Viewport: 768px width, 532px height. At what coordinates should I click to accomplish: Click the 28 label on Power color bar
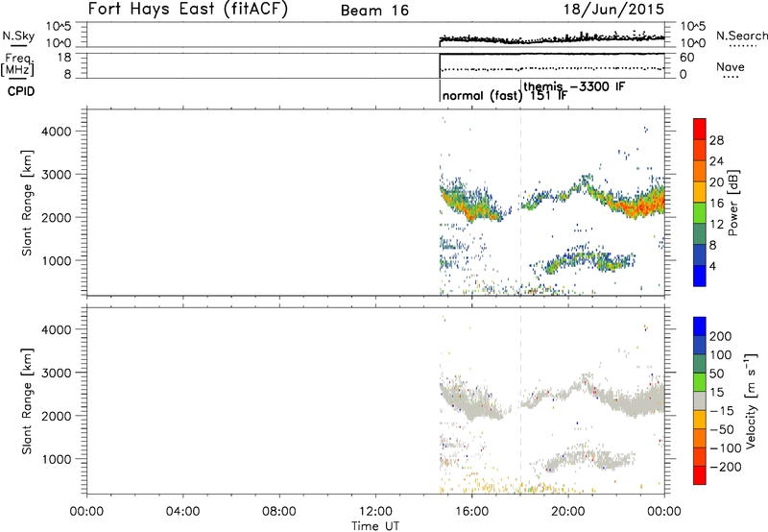tap(716, 140)
